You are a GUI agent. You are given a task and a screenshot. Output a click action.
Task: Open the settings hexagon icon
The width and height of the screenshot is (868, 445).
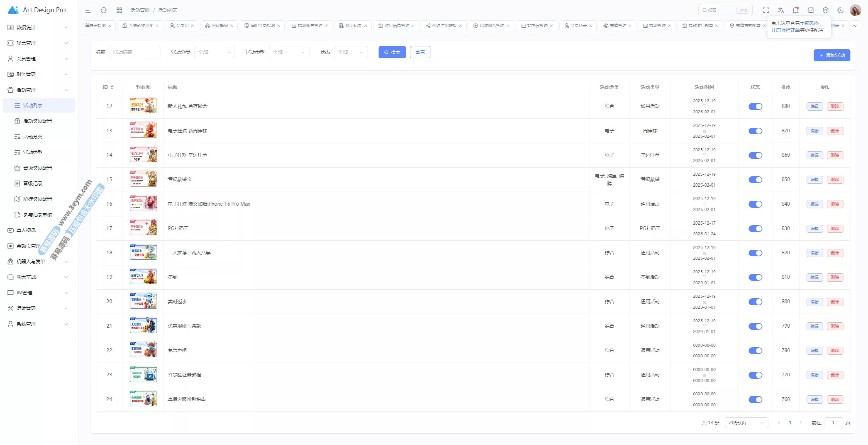coord(826,10)
